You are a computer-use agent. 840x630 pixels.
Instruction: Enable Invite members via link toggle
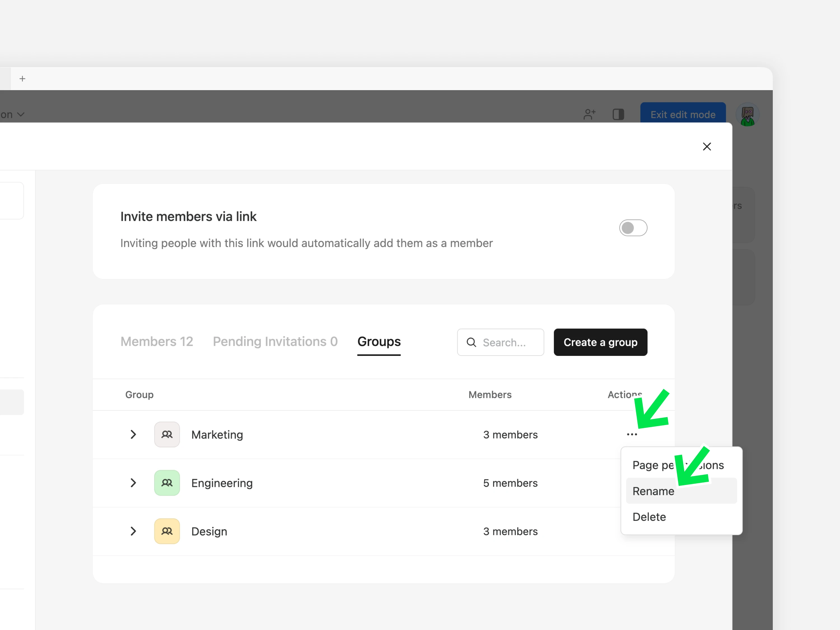coord(633,228)
